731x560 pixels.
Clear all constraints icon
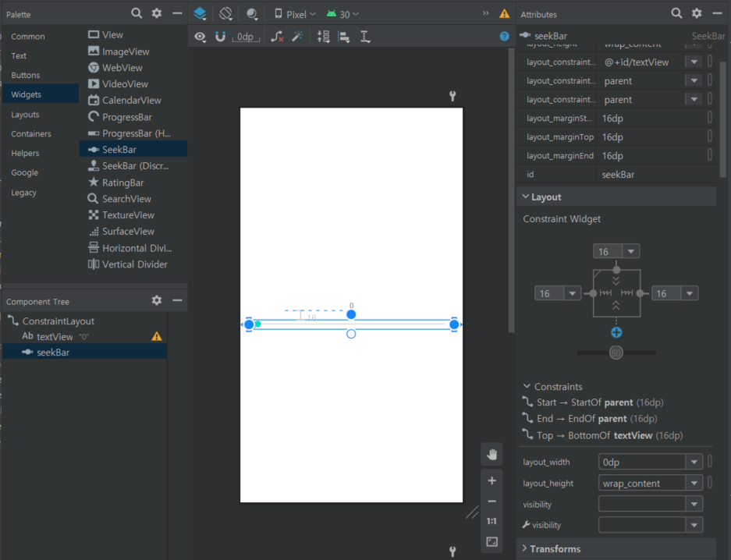click(277, 37)
